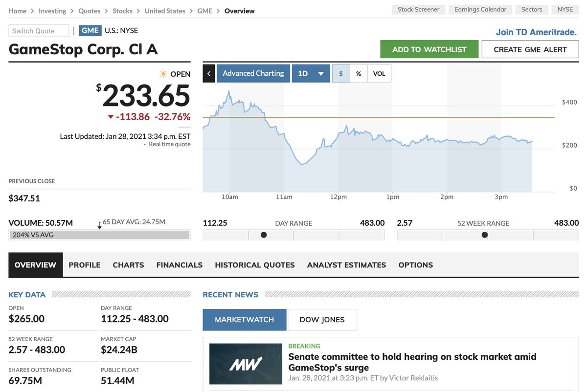This screenshot has height=392, width=587.
Task: Click the orange previous close line on chart
Action: (379, 117)
